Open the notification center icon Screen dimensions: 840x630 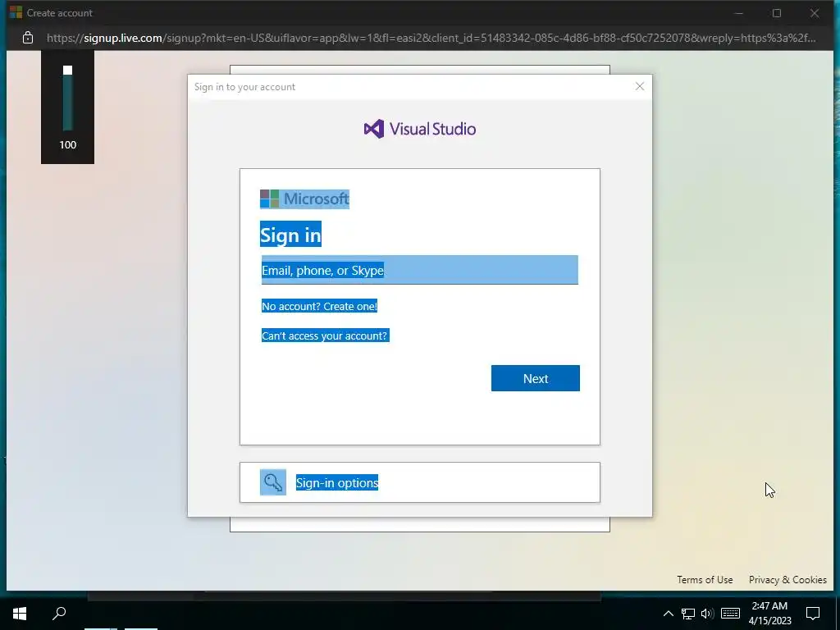(x=813, y=614)
